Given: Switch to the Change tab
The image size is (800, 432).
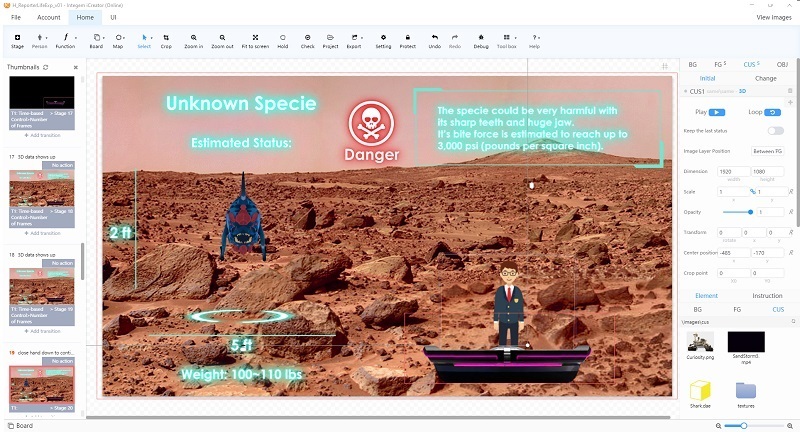Looking at the screenshot, I should point(765,79).
